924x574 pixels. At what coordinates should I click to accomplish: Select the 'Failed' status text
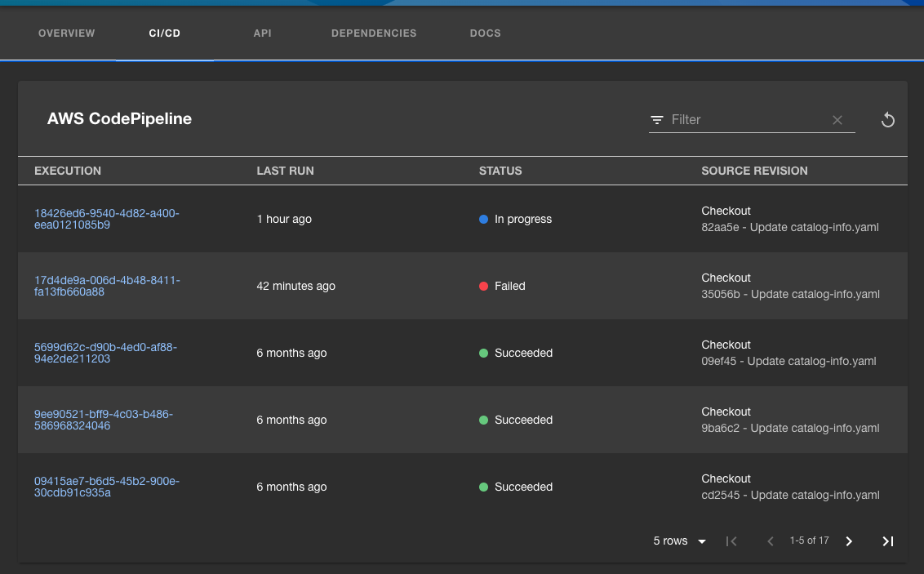pyautogui.click(x=509, y=286)
